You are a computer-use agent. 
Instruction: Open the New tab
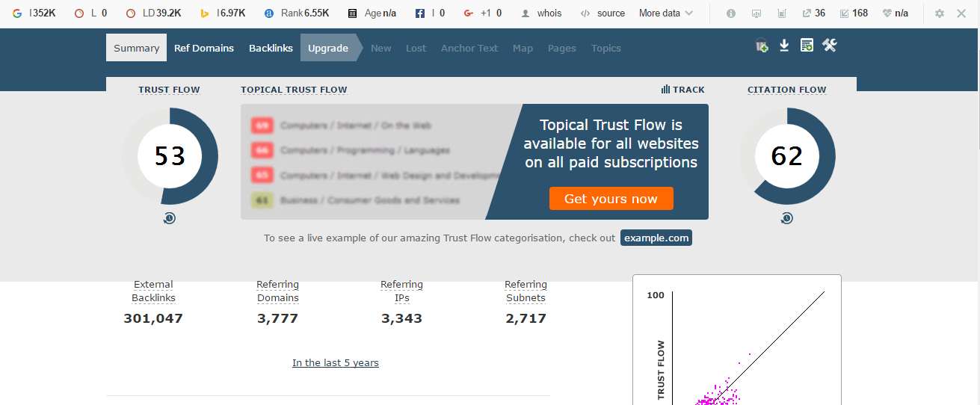(380, 48)
